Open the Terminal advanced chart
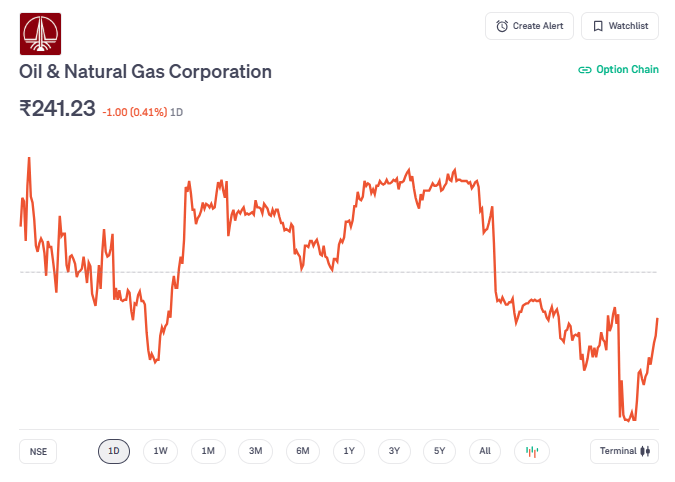Viewport: 675px width, 482px height. (624, 451)
